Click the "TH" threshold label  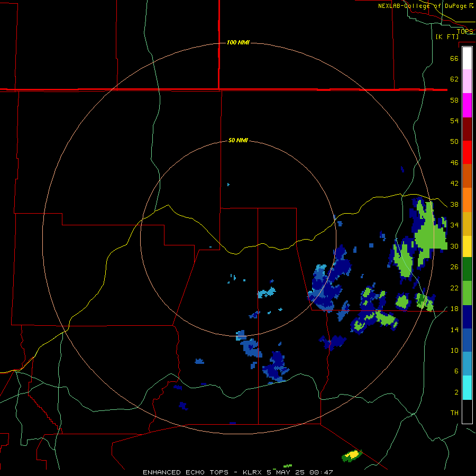point(454,413)
